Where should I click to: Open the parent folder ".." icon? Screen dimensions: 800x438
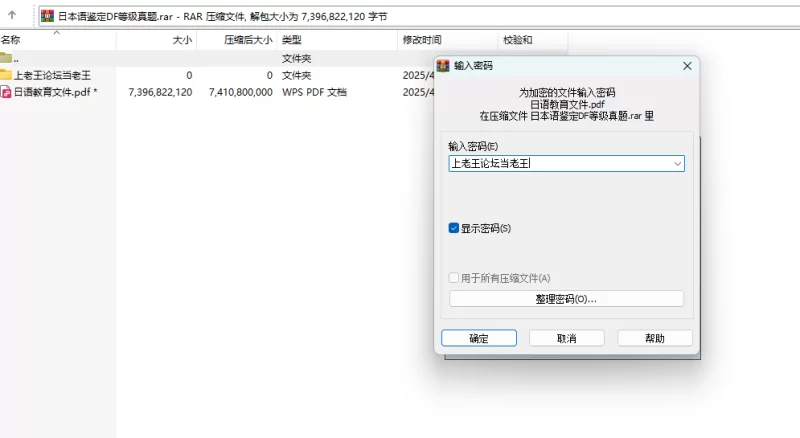(6, 58)
